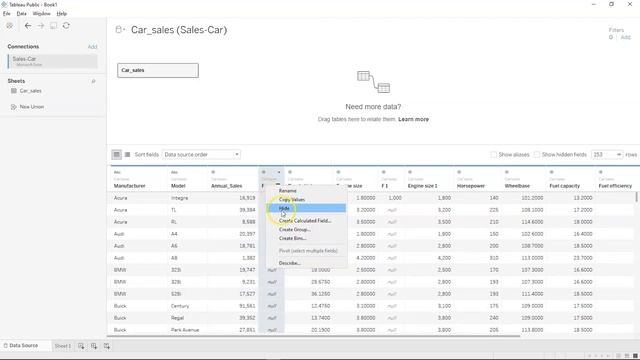Add a new connection
The image size is (640, 360).
click(x=93, y=47)
